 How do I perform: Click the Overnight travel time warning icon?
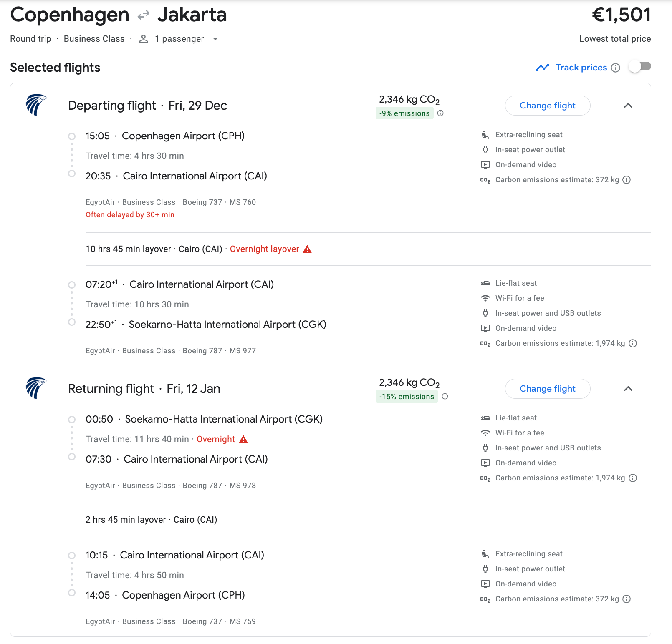[x=243, y=439]
